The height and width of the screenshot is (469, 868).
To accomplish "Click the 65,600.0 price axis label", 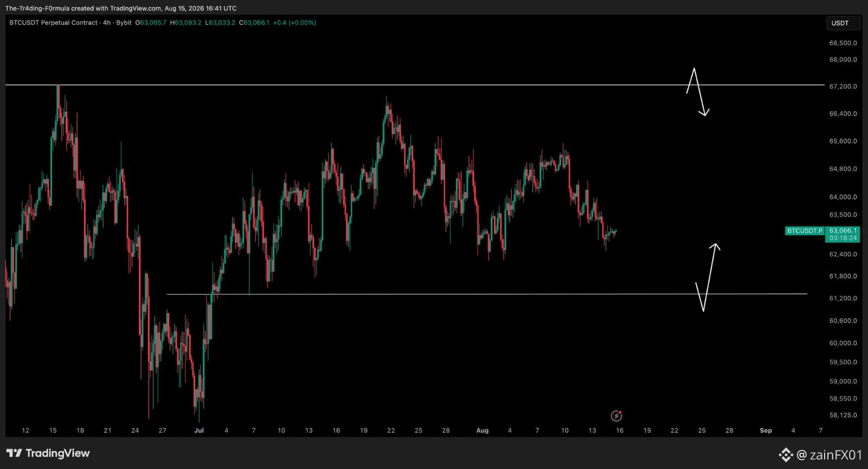I will point(843,141).
